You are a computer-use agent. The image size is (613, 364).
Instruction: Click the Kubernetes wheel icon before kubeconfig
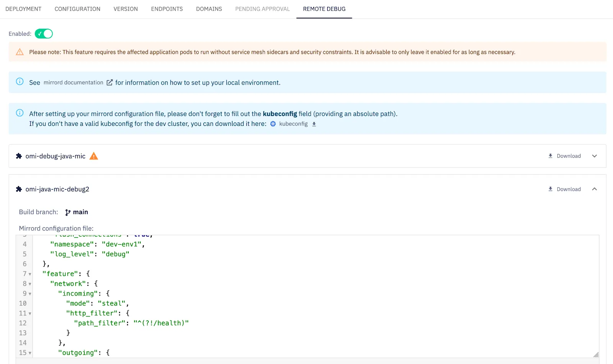coord(273,124)
